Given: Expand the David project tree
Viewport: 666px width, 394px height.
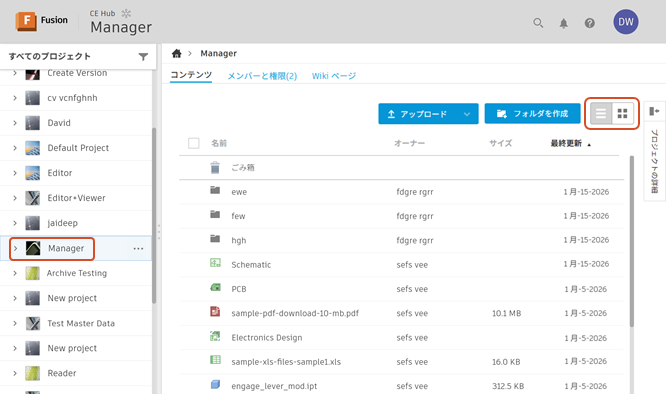Looking at the screenshot, I should click(15, 123).
